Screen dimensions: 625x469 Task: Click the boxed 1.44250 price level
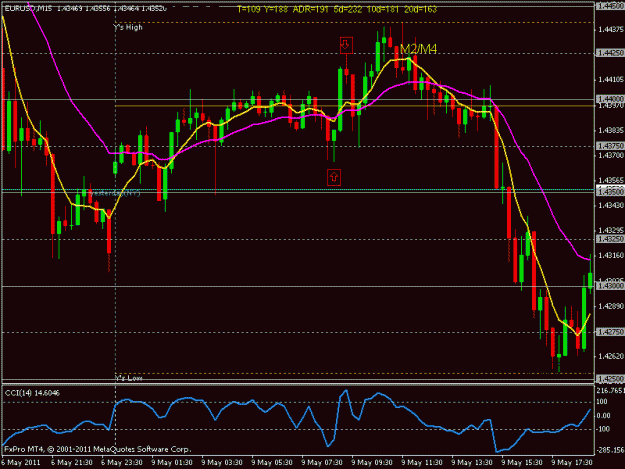[610, 53]
